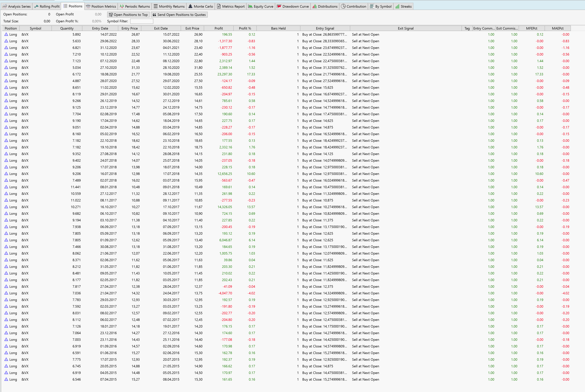The image size is (585, 392).
Task: Click profit value 6,046.87
Action: click(225, 240)
